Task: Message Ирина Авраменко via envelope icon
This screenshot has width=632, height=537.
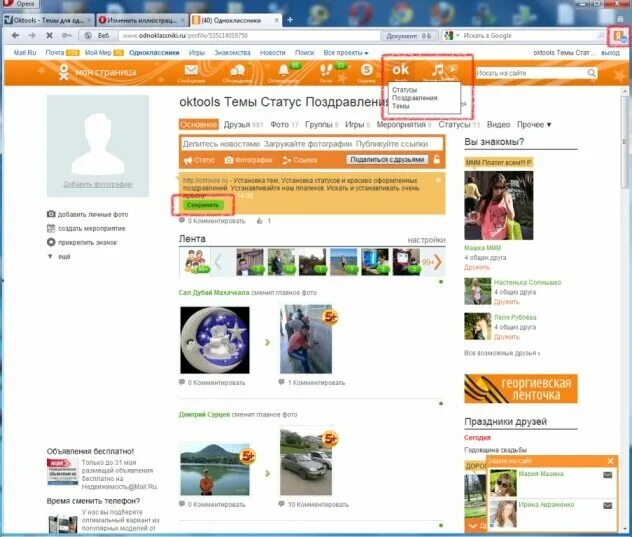Action: [607, 506]
